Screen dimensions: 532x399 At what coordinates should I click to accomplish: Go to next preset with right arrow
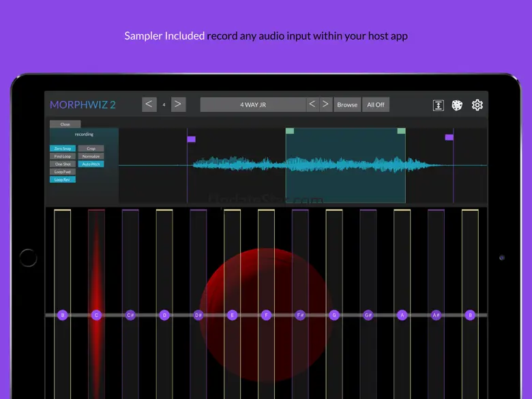325,104
